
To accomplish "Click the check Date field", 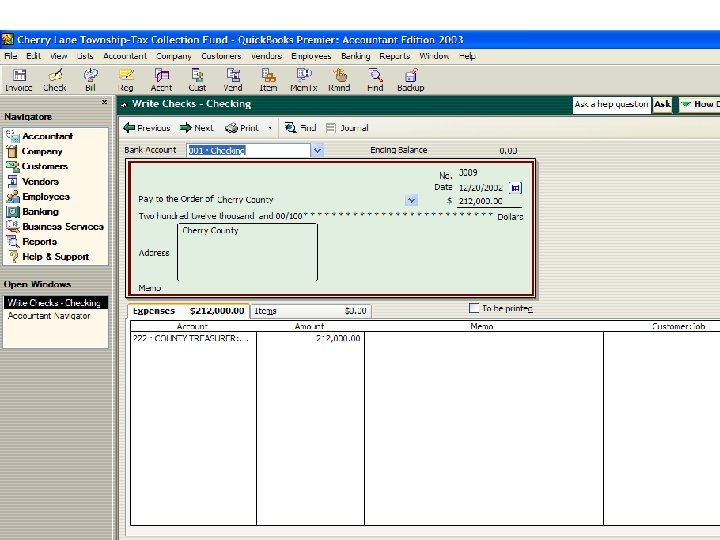I will click(x=483, y=188).
